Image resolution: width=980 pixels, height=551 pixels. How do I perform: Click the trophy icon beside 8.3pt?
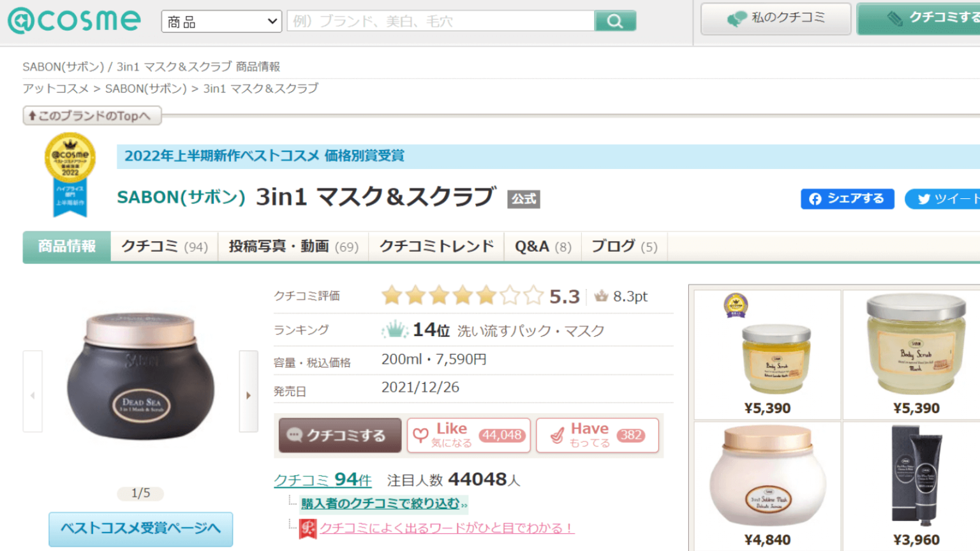602,296
